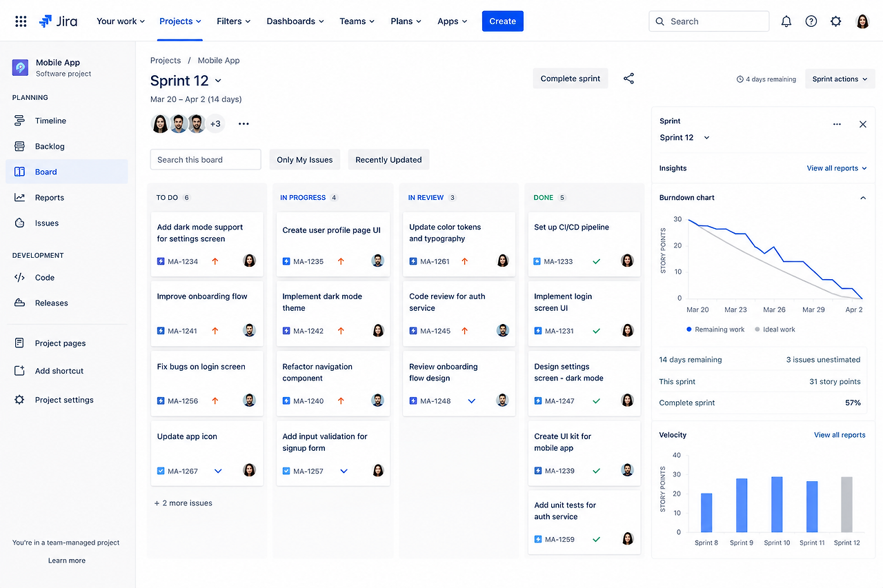Open the Your work dropdown
Screen dimensions: 883x588
tap(121, 21)
